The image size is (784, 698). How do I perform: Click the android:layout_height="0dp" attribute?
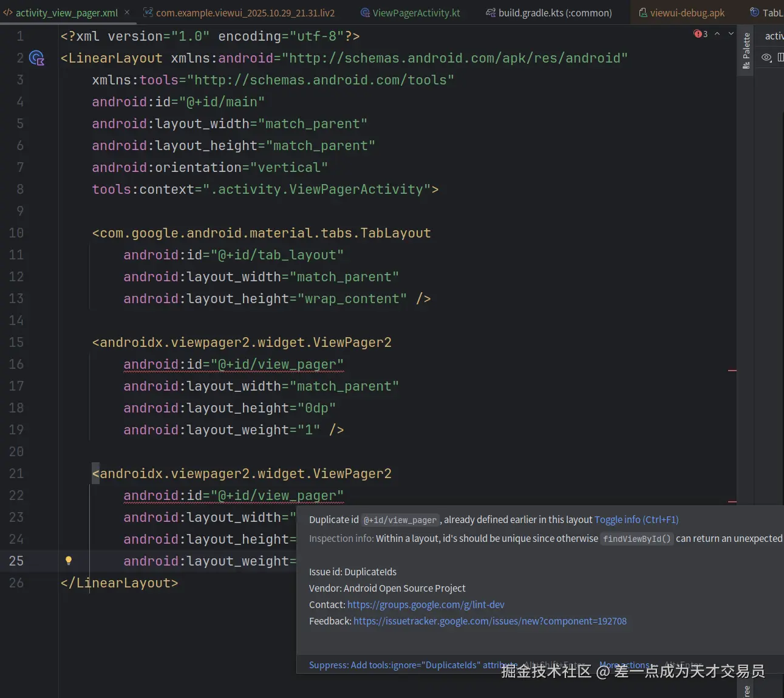pyautogui.click(x=230, y=408)
